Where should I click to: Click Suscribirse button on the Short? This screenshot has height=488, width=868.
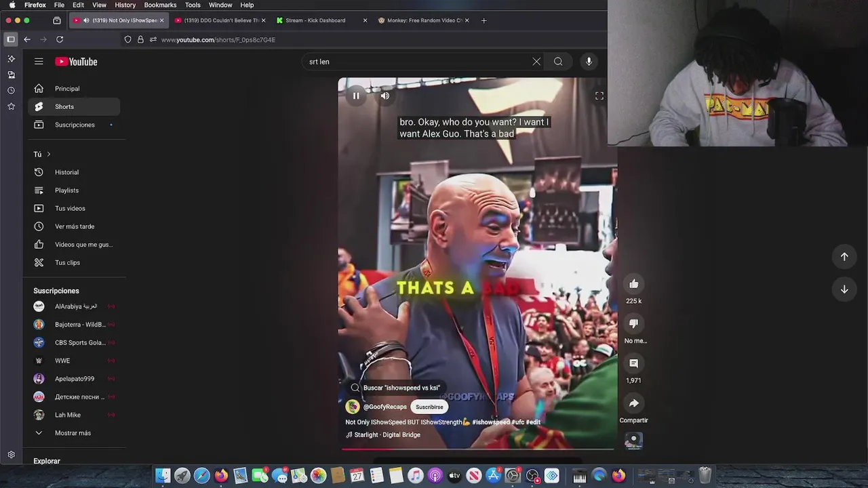(x=429, y=407)
